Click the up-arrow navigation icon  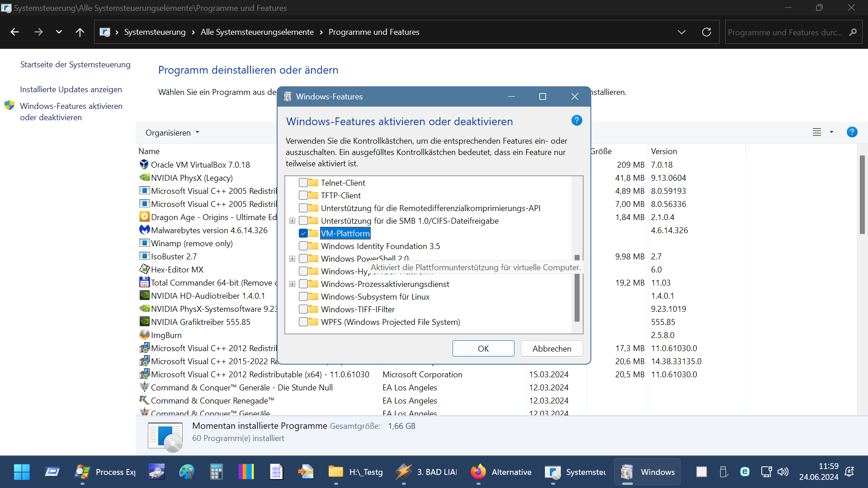click(x=80, y=32)
